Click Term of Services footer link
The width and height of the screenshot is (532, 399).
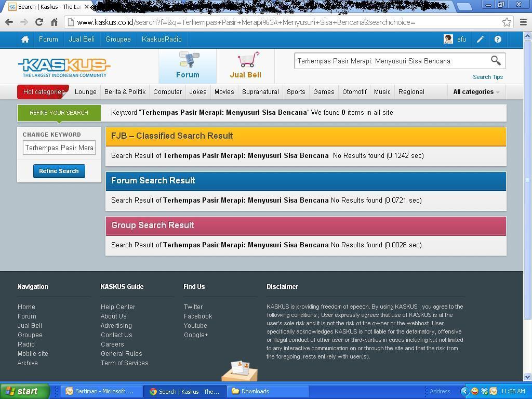(x=124, y=363)
